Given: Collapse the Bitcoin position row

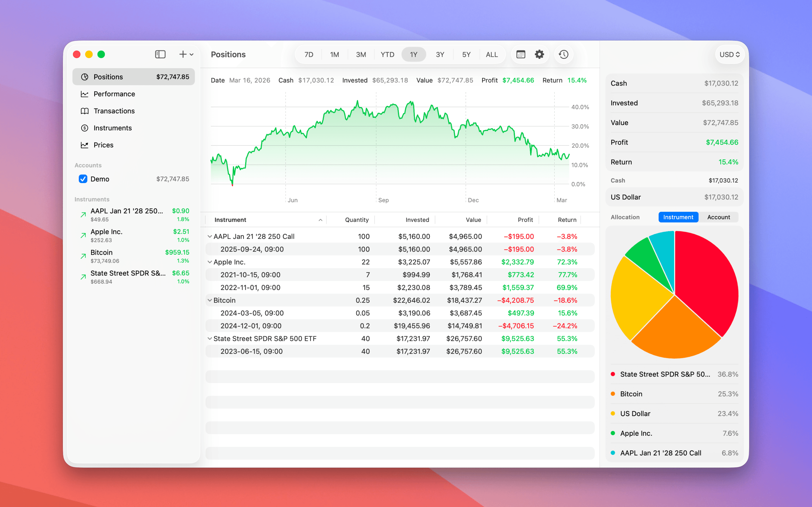Looking at the screenshot, I should click(210, 300).
